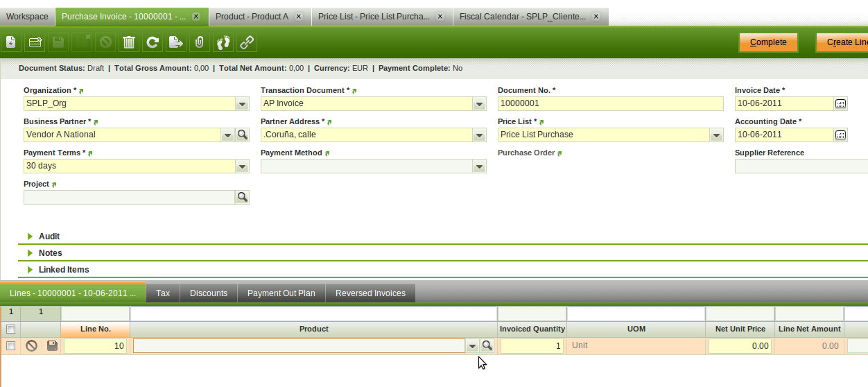The image size is (868, 387).
Task: Open the Discounts subtab
Action: (x=209, y=293)
